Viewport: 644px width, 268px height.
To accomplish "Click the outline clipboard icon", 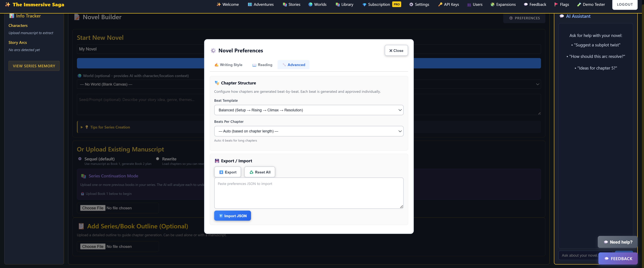I will click(x=81, y=226).
